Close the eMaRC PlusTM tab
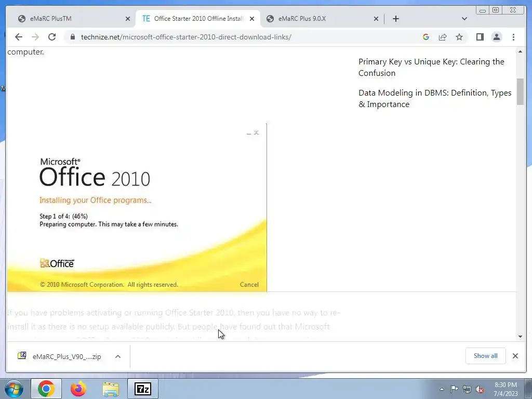This screenshot has height=399, width=532. click(128, 19)
